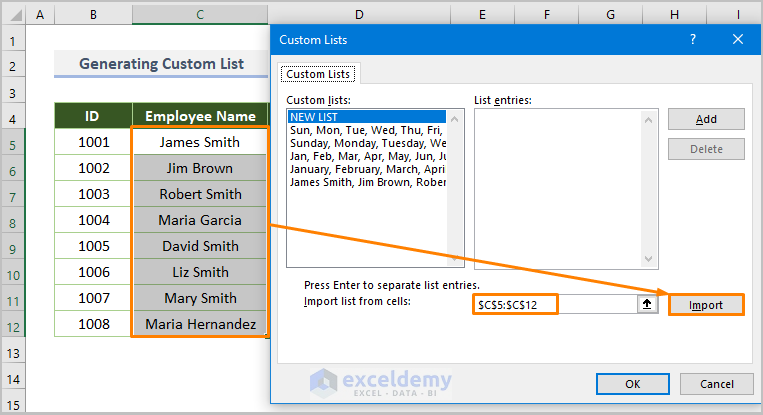This screenshot has height=415, width=763.
Task: Click ID cell 1008
Action: pos(93,324)
